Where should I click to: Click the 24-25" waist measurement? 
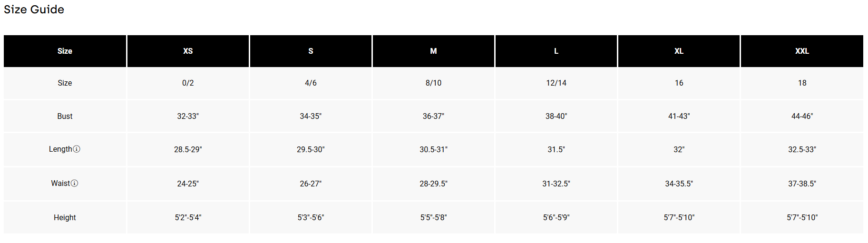[188, 184]
